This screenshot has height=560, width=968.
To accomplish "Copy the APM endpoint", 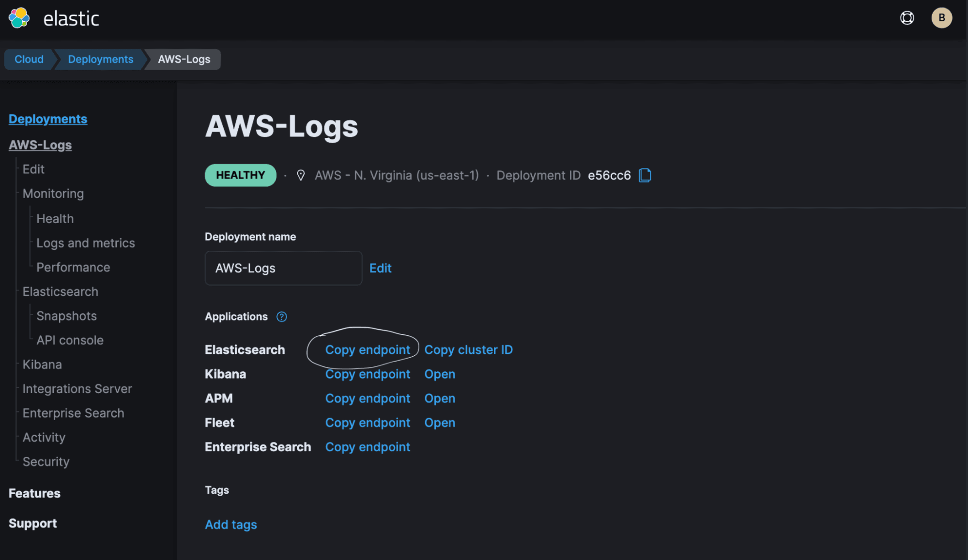I will click(368, 398).
